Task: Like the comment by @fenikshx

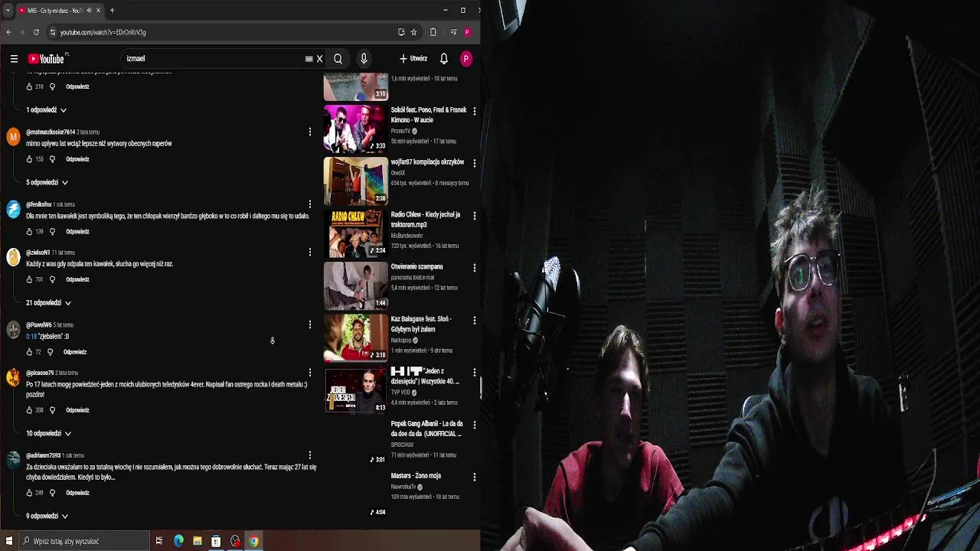Action: pos(29,232)
